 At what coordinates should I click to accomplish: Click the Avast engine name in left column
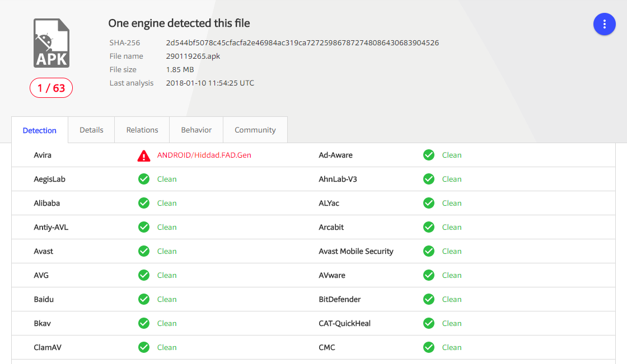point(43,251)
